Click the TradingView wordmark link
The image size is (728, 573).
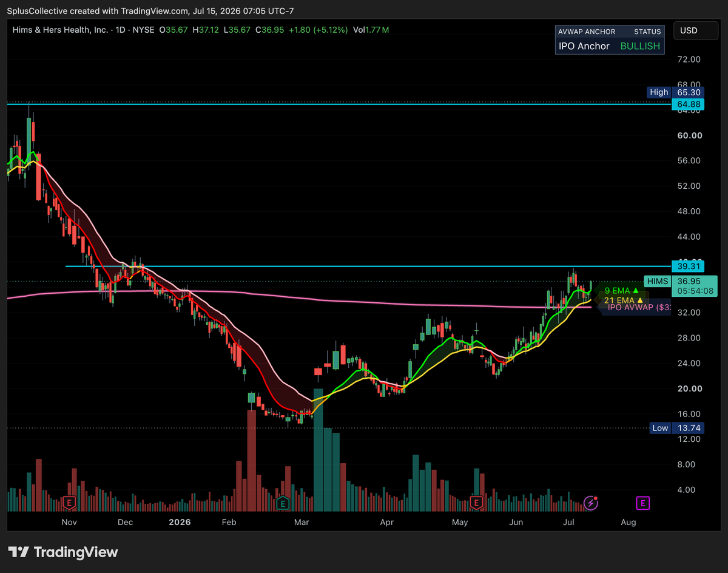coord(76,552)
